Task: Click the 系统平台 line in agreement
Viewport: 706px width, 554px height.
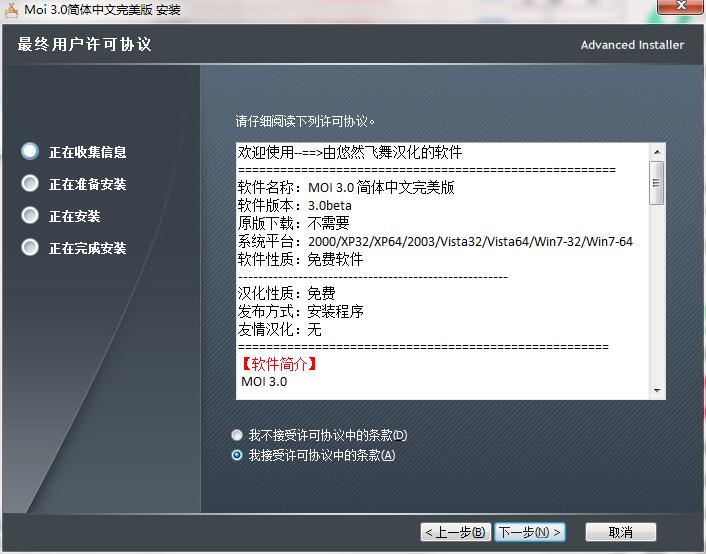Action: tap(435, 241)
